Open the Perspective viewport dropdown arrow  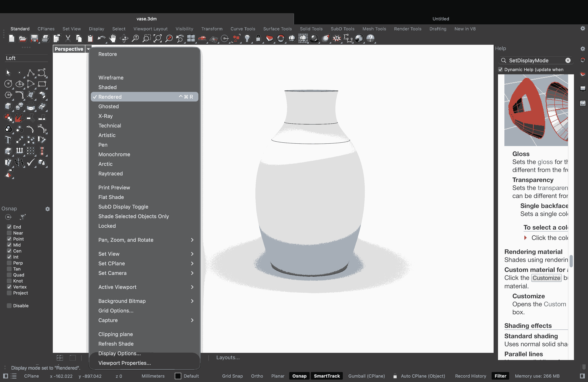(88, 49)
